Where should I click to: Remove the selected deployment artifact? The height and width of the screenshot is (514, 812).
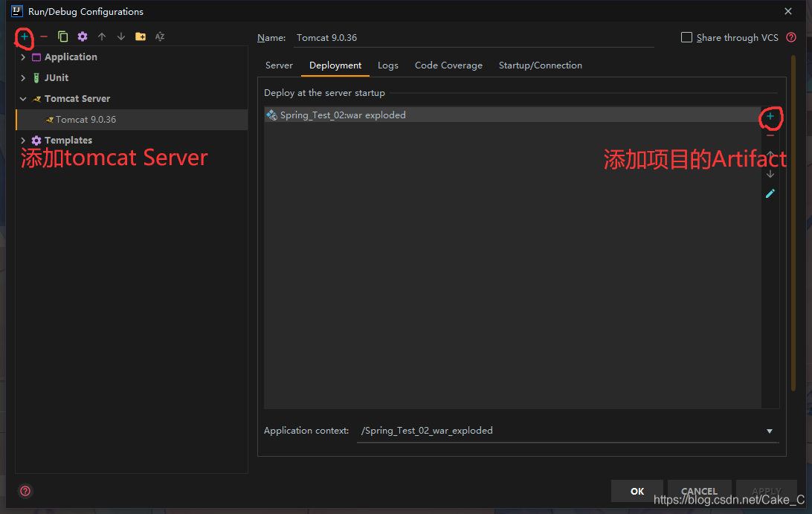[x=770, y=136]
